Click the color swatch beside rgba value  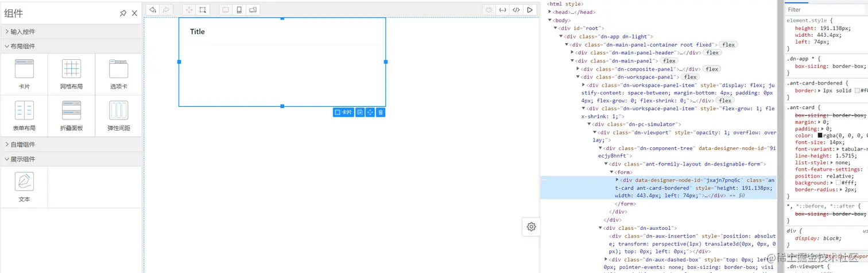tap(820, 135)
